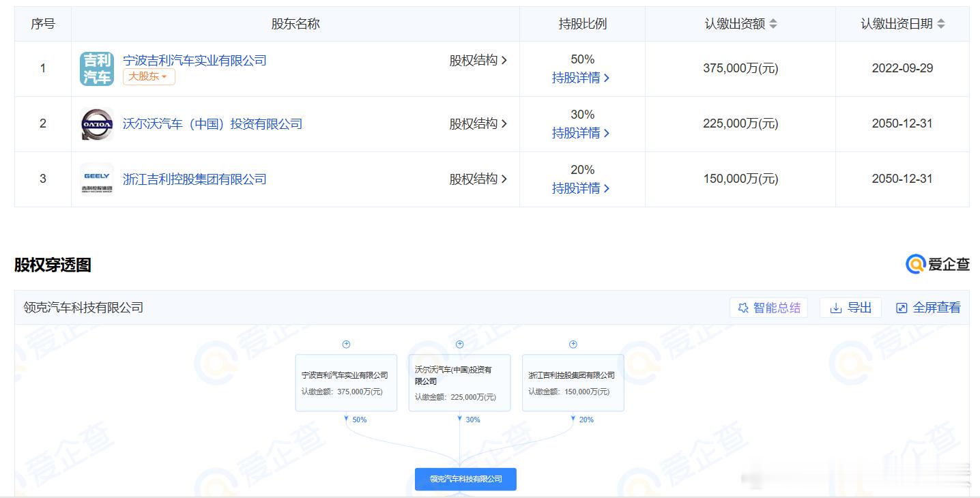Expand parent node above 宁波吉利汽车实业 card

point(346,345)
